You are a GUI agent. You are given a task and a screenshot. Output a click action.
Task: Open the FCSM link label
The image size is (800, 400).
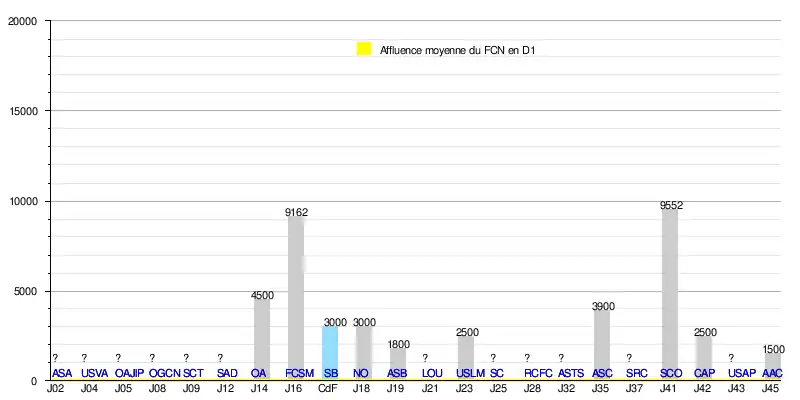[x=299, y=373]
